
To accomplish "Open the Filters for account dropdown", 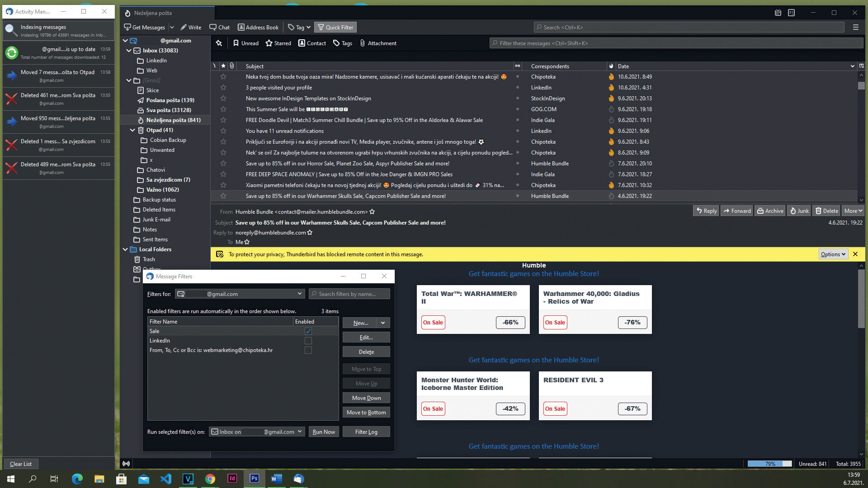I will pyautogui.click(x=299, y=294).
